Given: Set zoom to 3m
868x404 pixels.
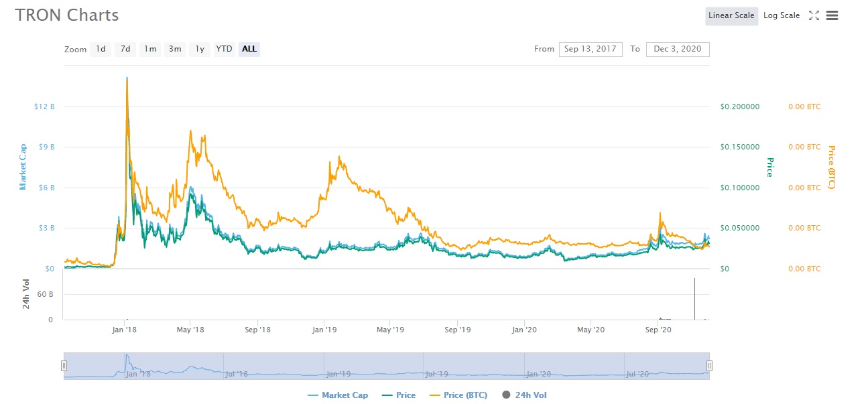Looking at the screenshot, I should [x=175, y=49].
